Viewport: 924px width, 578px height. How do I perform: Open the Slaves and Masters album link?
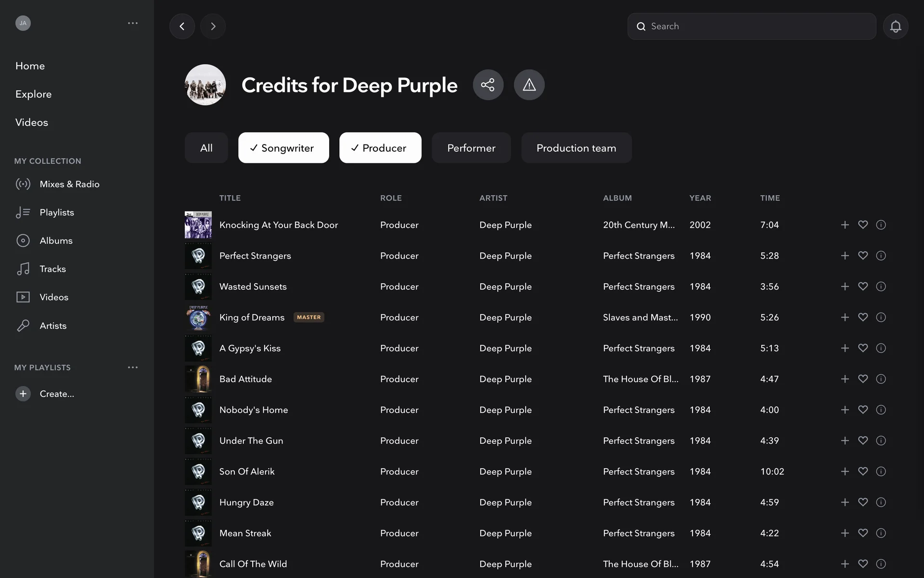click(640, 317)
